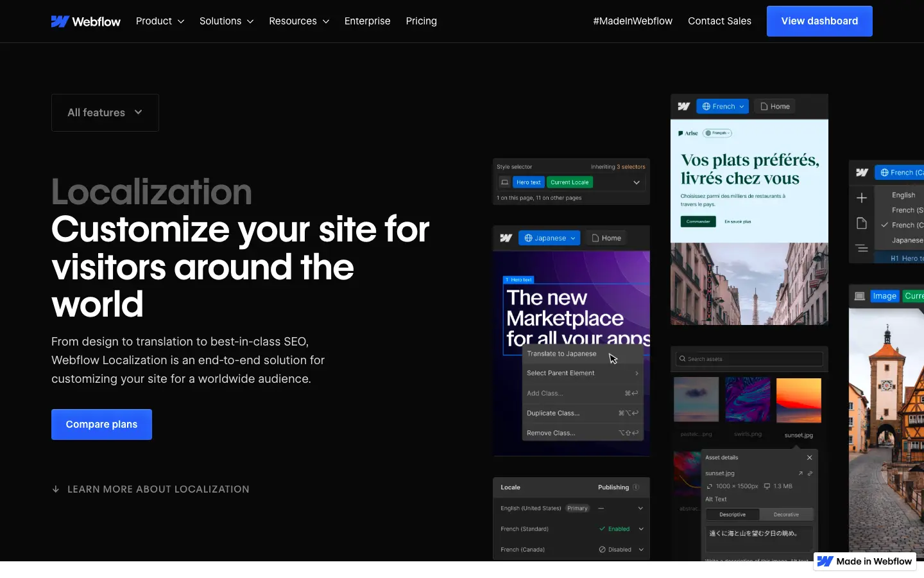Click the Made in Webflow badge
This screenshot has width=924, height=578.
(864, 561)
